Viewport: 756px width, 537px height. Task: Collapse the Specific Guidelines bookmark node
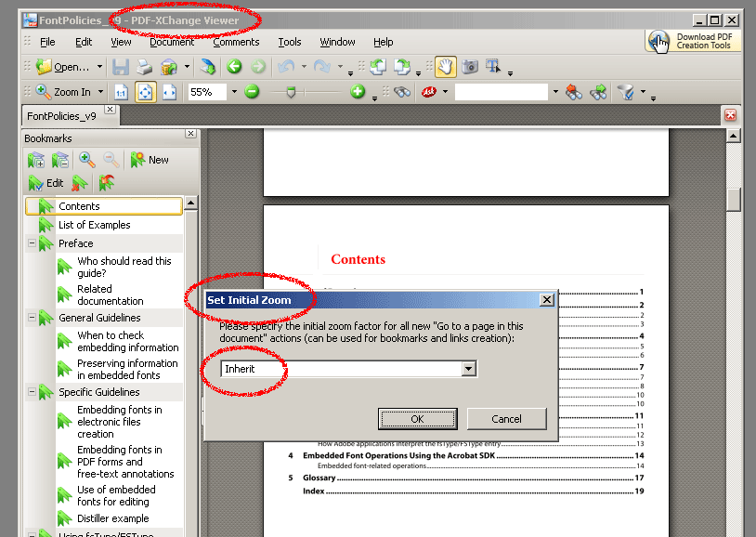pyautogui.click(x=32, y=392)
